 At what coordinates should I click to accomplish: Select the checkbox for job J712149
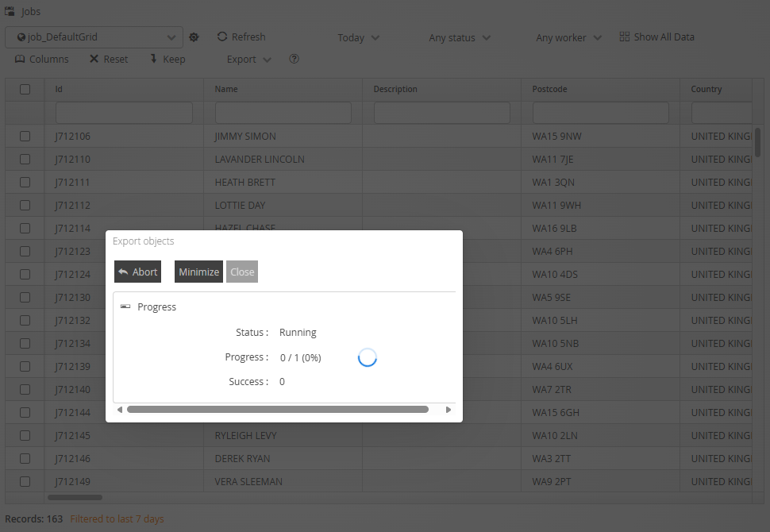point(25,481)
